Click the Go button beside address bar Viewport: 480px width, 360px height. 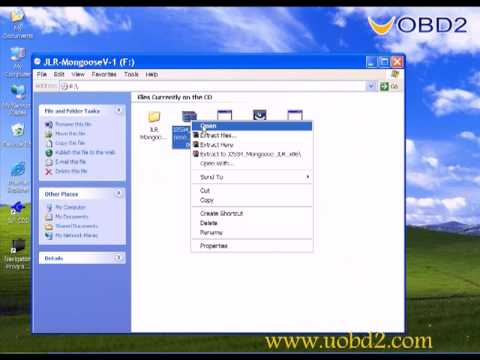pos(390,87)
